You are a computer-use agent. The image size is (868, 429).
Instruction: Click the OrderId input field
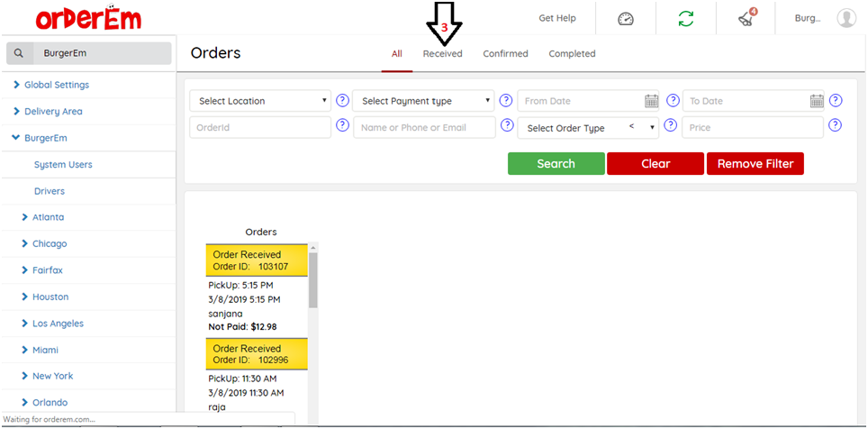coord(260,128)
